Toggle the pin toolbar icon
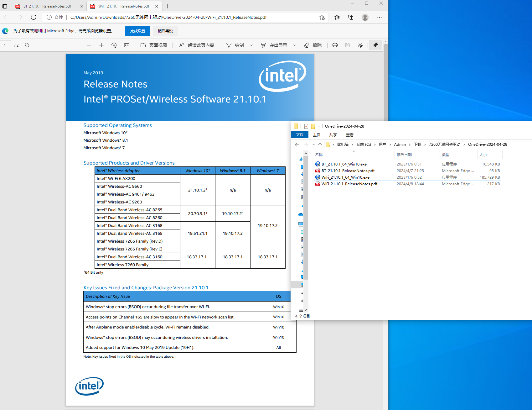 (375, 45)
